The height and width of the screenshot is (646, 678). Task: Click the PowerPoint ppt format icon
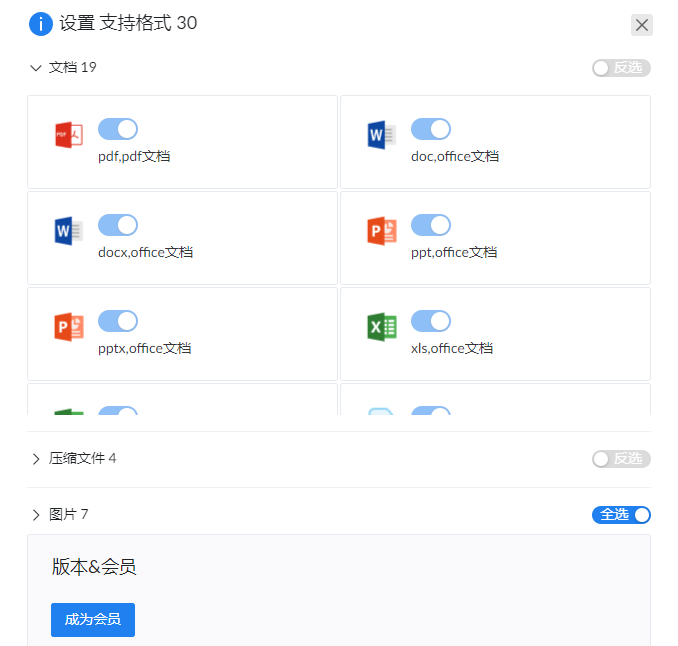382,230
